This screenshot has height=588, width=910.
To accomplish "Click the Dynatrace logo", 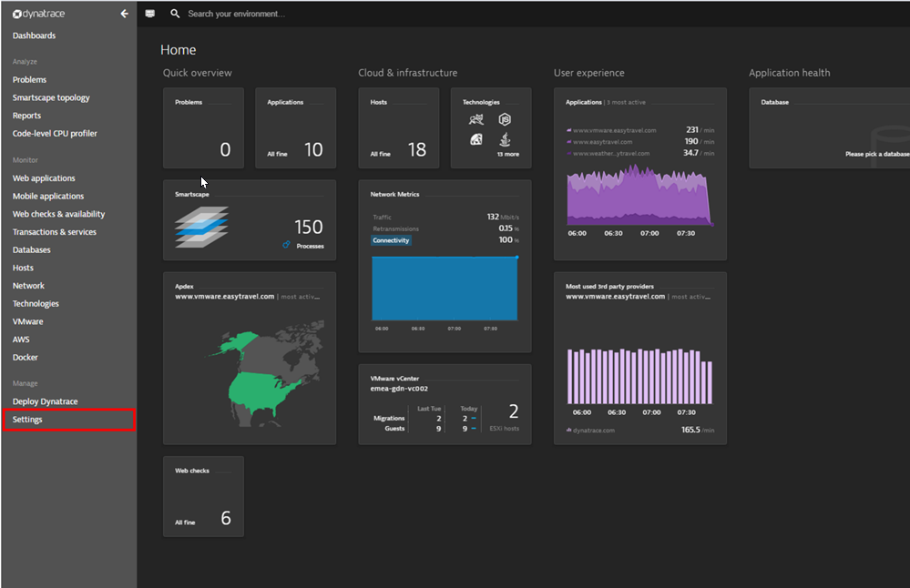I will [39, 14].
